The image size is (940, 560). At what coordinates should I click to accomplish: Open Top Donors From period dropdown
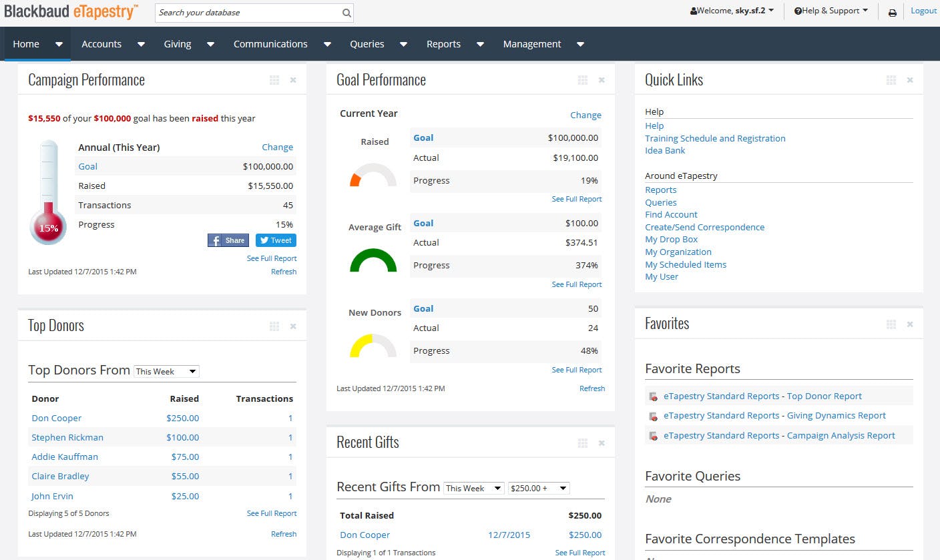pos(166,371)
